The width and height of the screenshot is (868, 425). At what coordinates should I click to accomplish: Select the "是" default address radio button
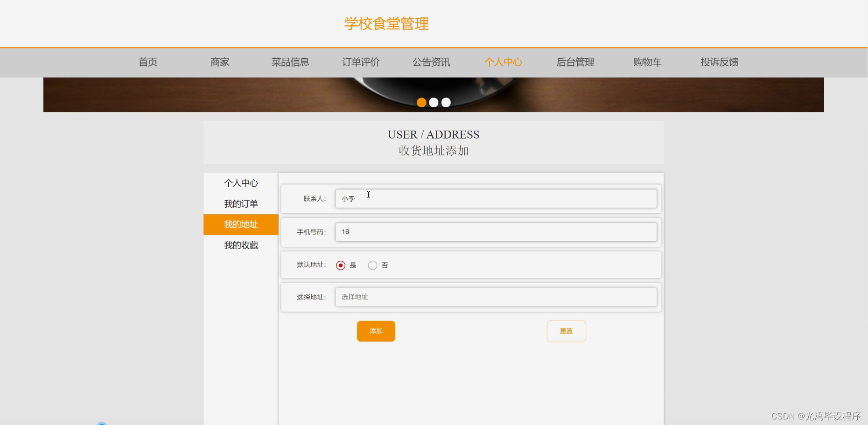pos(340,265)
